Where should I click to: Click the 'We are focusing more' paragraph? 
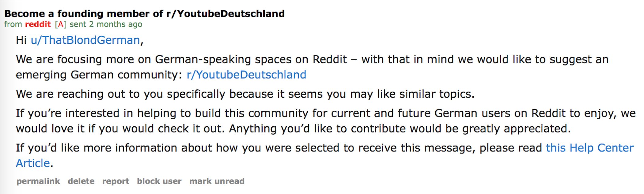point(312,67)
